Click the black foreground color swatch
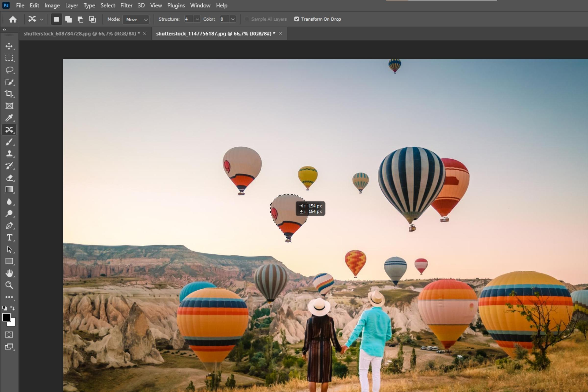 click(x=6, y=317)
